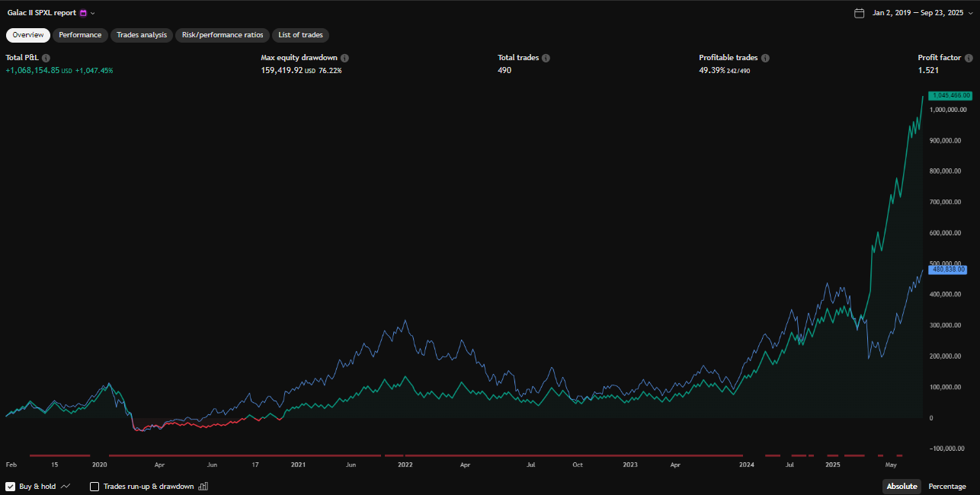Click bar chart icon beside Trades run-up & drawdown
The height and width of the screenshot is (495, 980).
click(x=203, y=487)
